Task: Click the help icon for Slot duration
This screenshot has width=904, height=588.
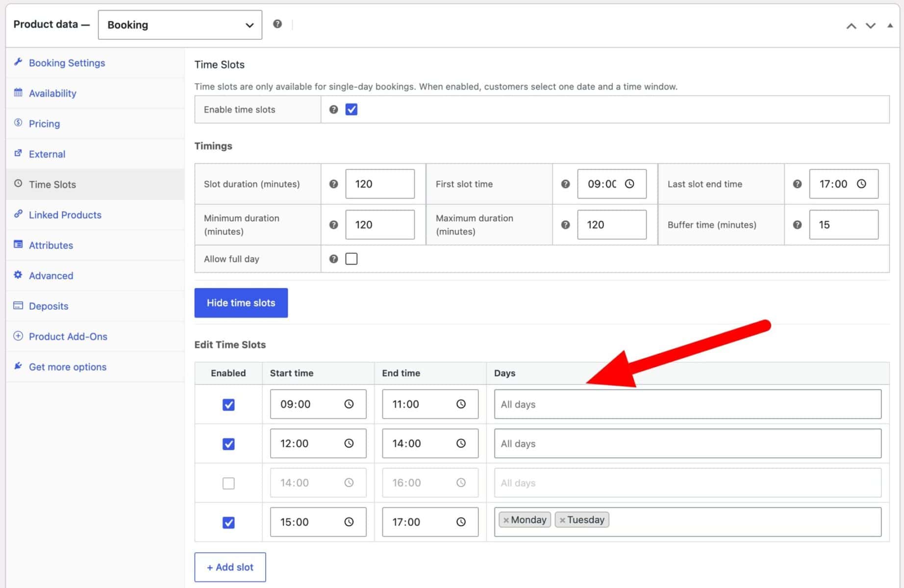Action: click(334, 184)
